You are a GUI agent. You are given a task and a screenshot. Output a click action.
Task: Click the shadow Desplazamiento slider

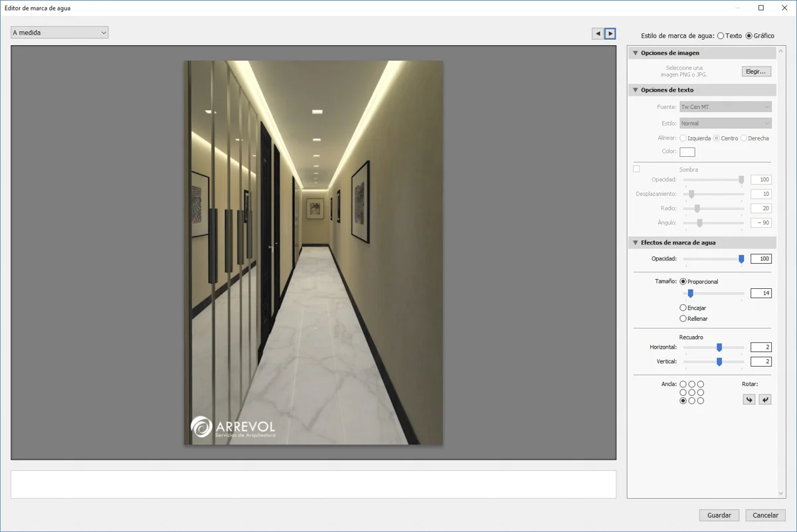pyautogui.click(x=713, y=195)
